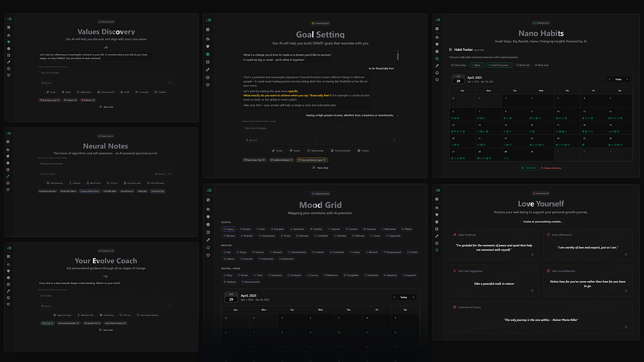Toggle the Fitness Plan habit checkbox
644x362 pixels.
pos(458,65)
